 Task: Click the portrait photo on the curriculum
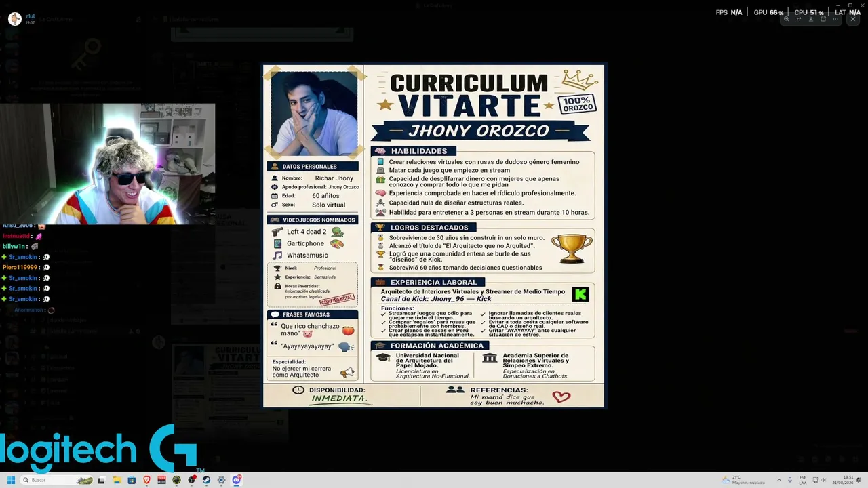pyautogui.click(x=313, y=113)
